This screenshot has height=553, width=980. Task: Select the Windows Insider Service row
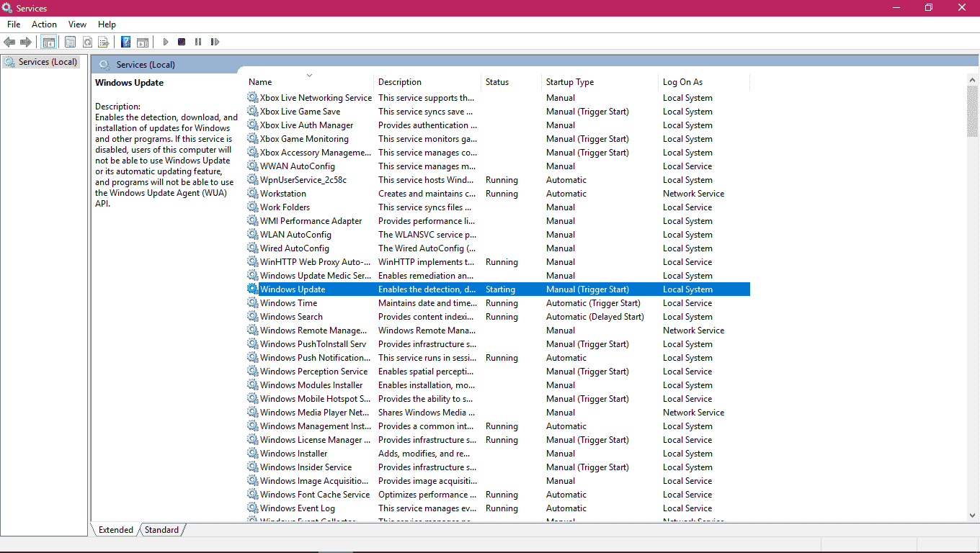click(498, 467)
